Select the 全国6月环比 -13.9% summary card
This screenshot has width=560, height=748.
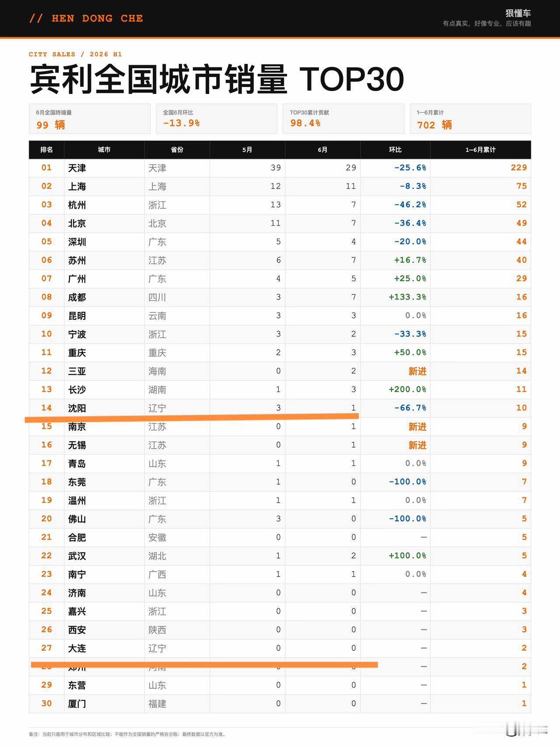click(217, 119)
